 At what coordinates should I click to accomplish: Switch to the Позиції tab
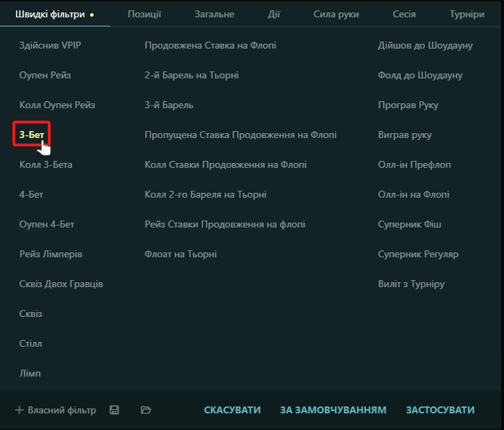click(x=144, y=14)
